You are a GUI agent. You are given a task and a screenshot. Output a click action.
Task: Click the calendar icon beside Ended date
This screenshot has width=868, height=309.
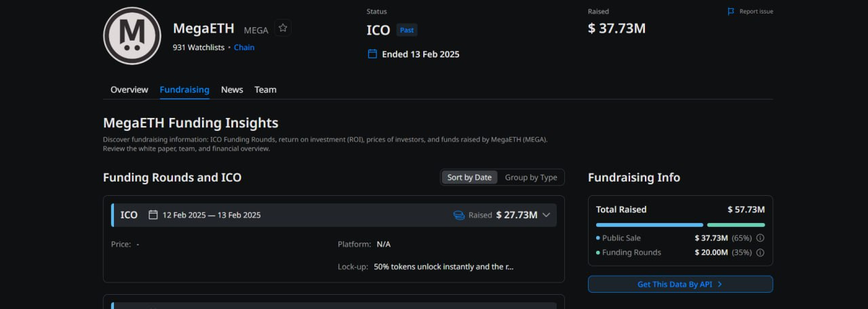pos(372,54)
